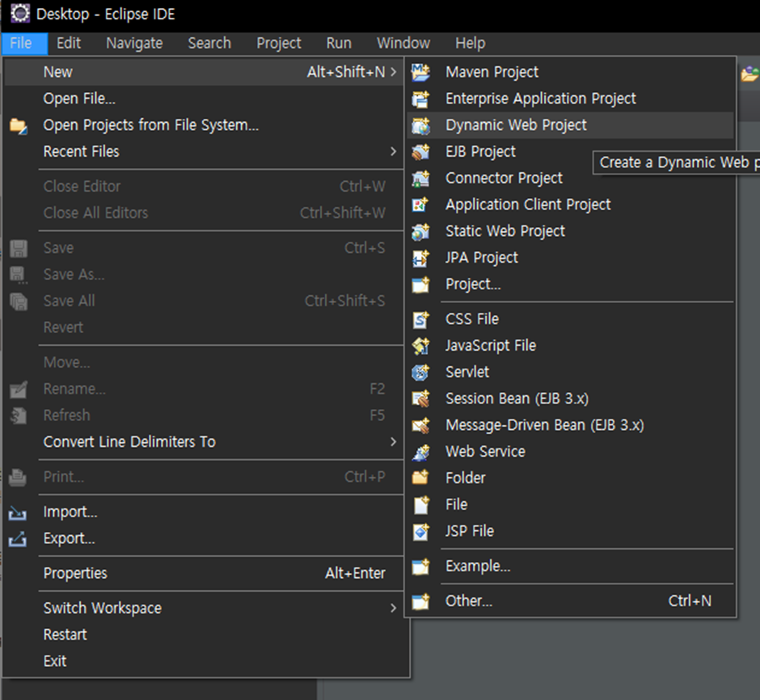Select Maven Project entry

point(571,72)
